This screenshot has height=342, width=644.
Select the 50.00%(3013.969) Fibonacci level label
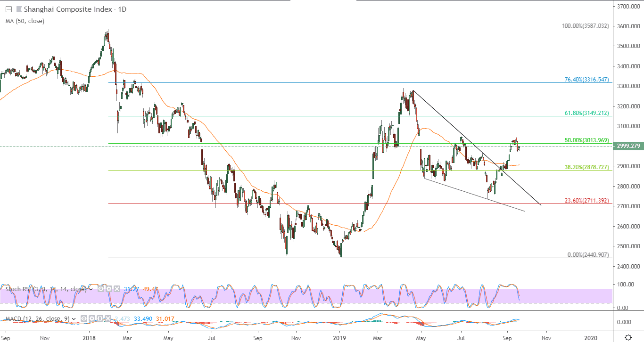[587, 140]
